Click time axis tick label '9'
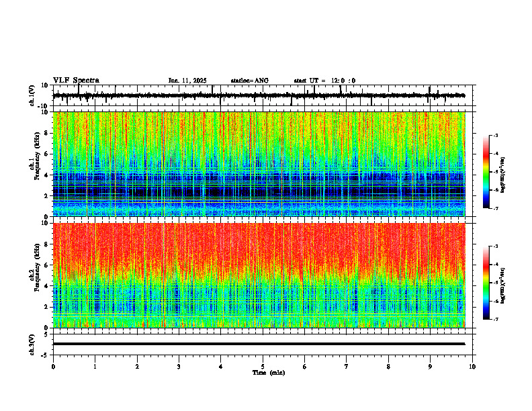The height and width of the screenshot is (411, 532). pyautogui.click(x=430, y=367)
